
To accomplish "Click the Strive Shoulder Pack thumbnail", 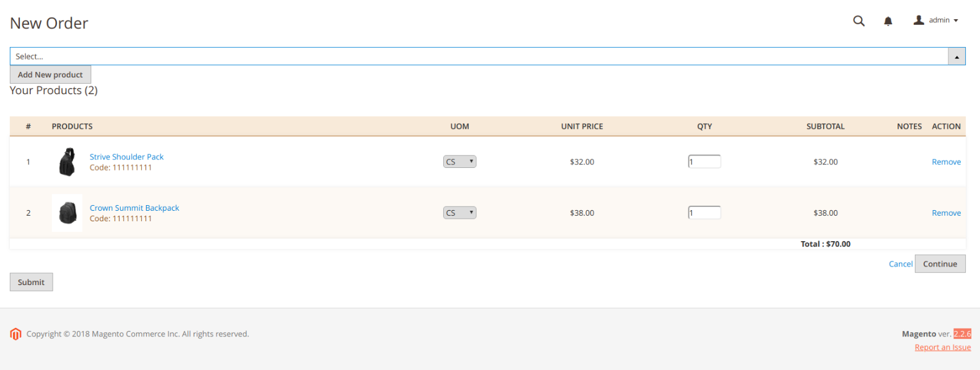I will [x=67, y=162].
